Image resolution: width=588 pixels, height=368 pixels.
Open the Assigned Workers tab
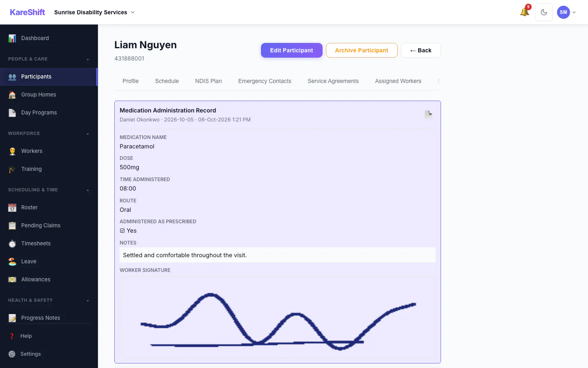tap(398, 81)
